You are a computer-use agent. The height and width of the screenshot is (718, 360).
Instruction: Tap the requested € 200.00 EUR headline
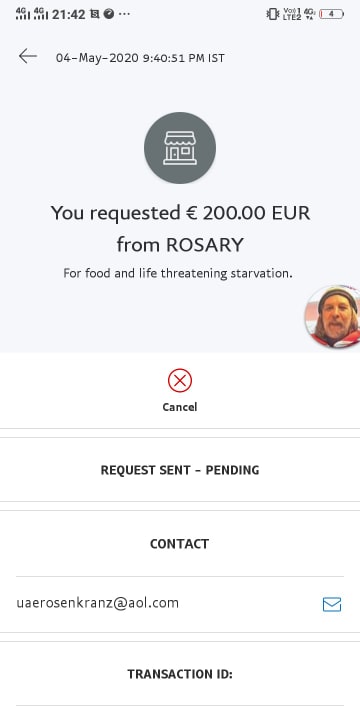coord(180,229)
